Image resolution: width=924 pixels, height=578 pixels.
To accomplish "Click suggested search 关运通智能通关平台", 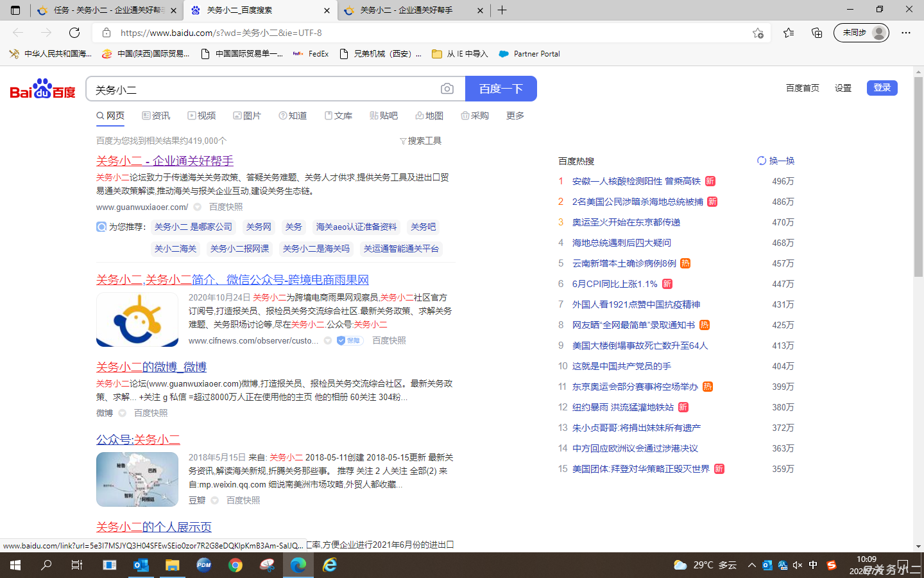I will (401, 249).
